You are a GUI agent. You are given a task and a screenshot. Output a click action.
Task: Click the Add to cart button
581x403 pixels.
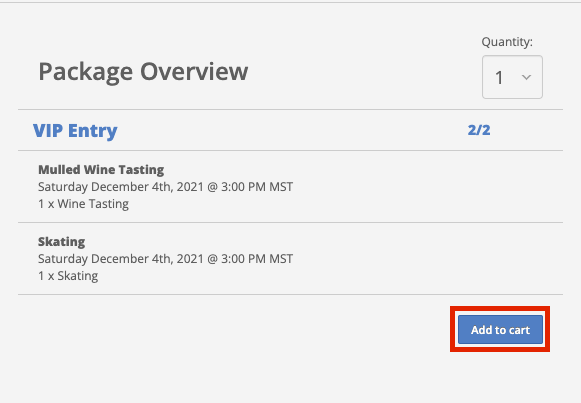point(500,330)
